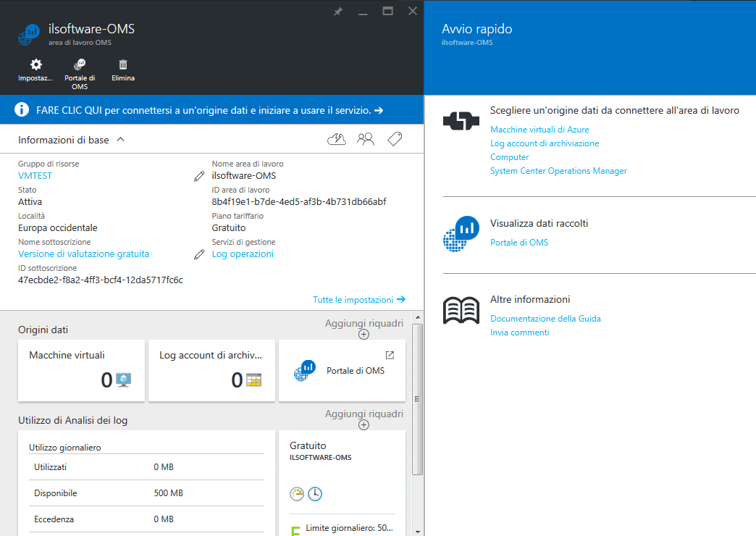Edit the resource group pencil icon
The image size is (756, 536).
pyautogui.click(x=199, y=177)
